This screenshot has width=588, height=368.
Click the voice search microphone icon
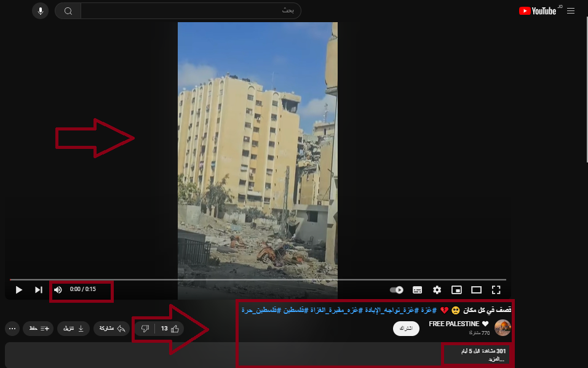pyautogui.click(x=41, y=11)
